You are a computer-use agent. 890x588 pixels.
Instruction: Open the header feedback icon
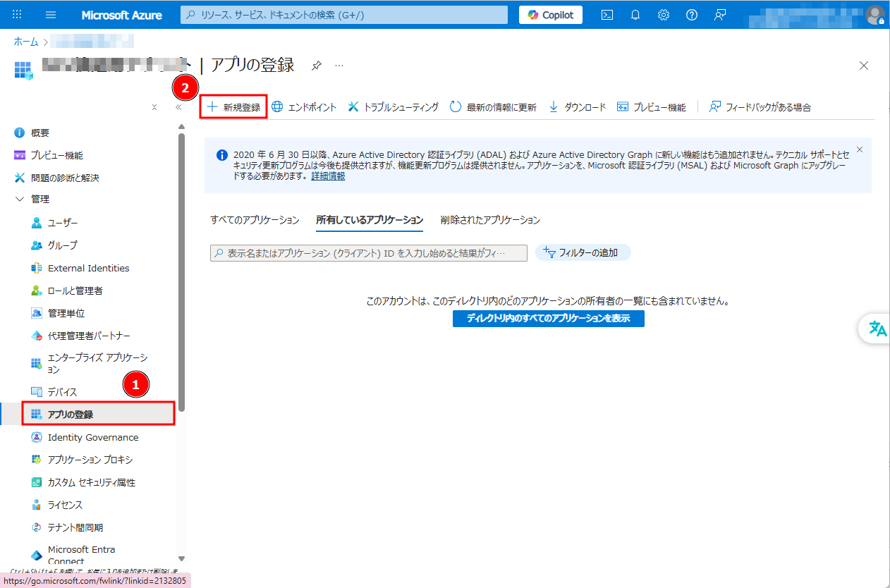pyautogui.click(x=719, y=15)
